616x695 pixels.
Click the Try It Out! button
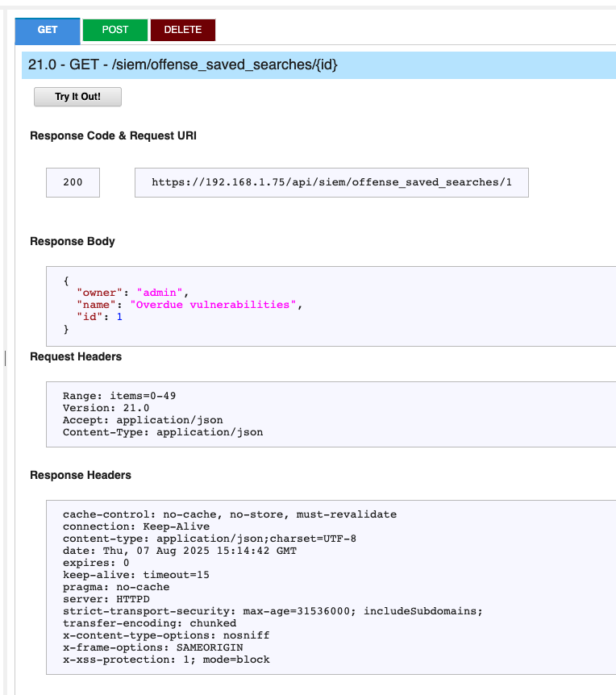[77, 97]
